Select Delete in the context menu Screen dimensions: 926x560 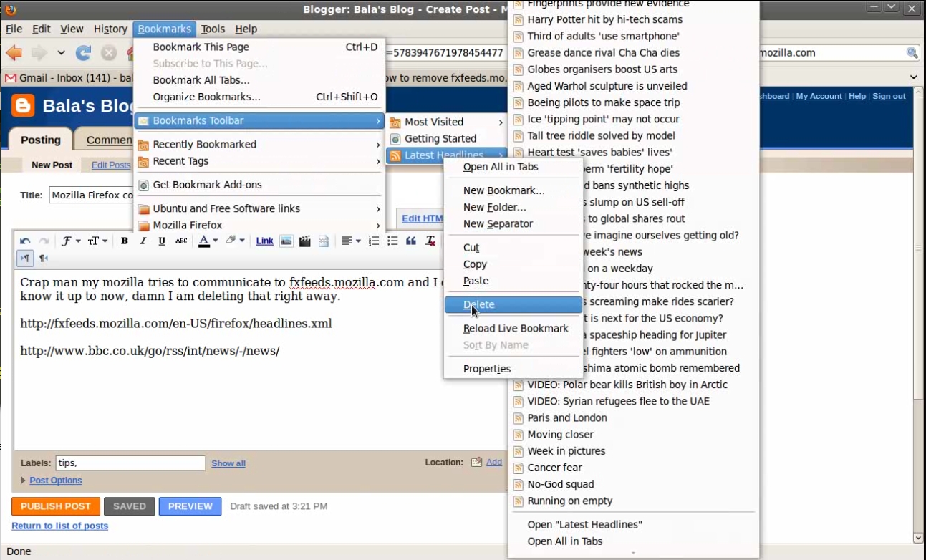click(513, 305)
